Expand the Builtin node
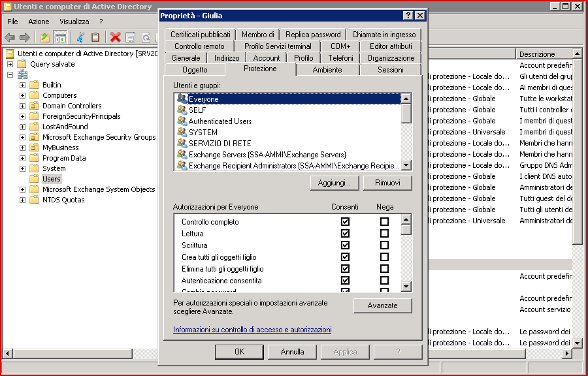The height and width of the screenshot is (376, 588). pos(22,85)
